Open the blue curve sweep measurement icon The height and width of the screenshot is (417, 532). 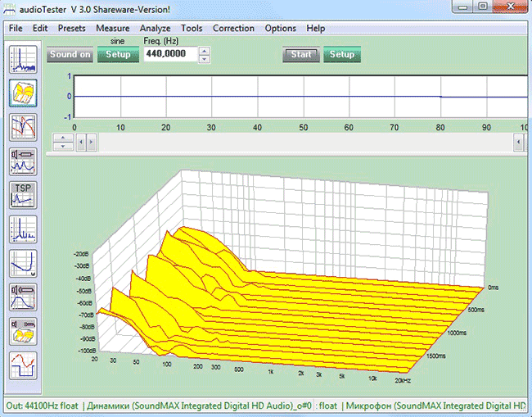(x=23, y=264)
